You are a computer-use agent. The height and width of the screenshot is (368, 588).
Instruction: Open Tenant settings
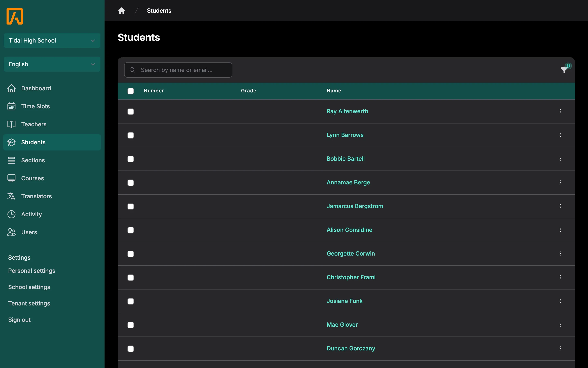[x=29, y=303]
